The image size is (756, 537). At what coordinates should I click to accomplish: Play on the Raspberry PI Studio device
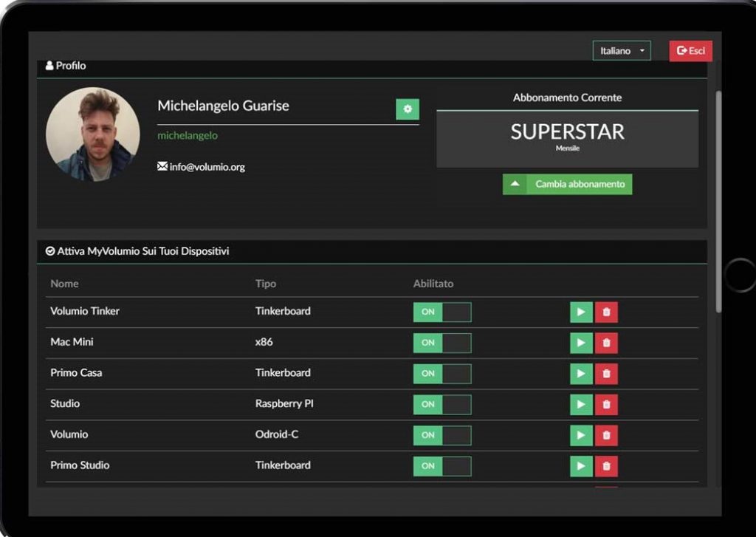coord(582,405)
